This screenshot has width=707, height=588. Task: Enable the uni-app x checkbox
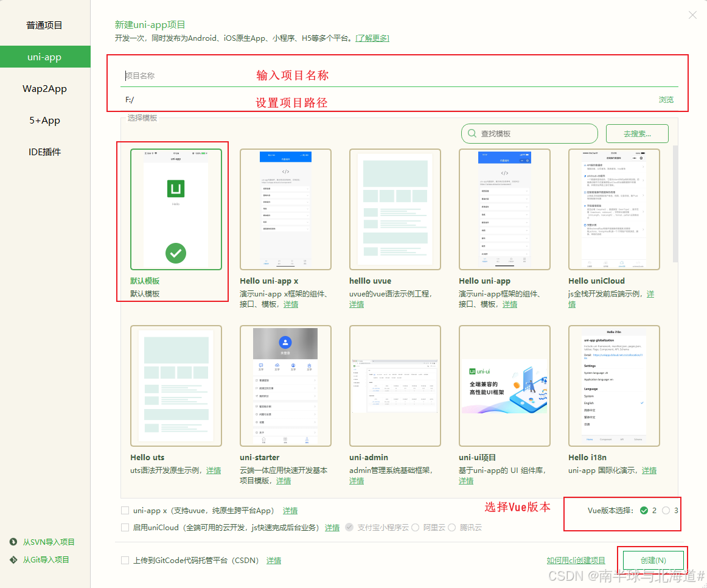[x=125, y=511]
